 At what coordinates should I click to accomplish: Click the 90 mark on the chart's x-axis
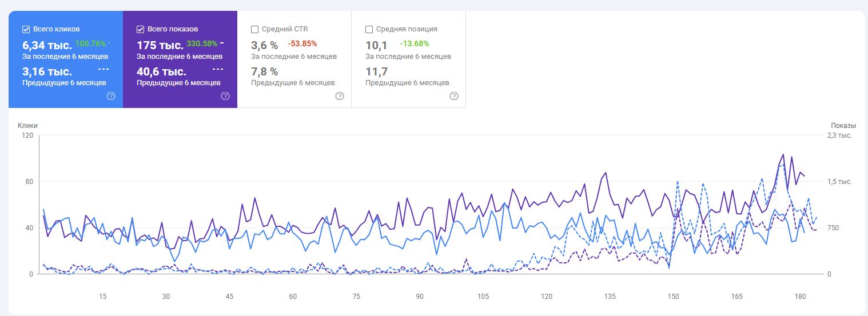(420, 297)
